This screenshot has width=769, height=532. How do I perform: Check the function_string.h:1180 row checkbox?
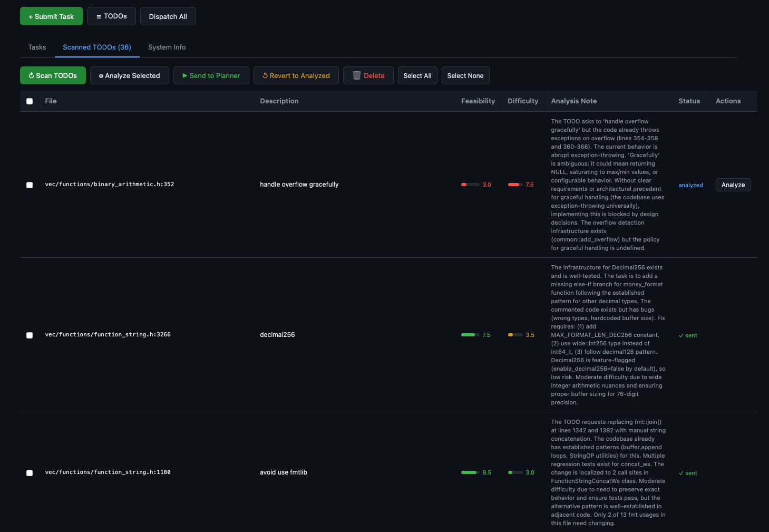30,473
